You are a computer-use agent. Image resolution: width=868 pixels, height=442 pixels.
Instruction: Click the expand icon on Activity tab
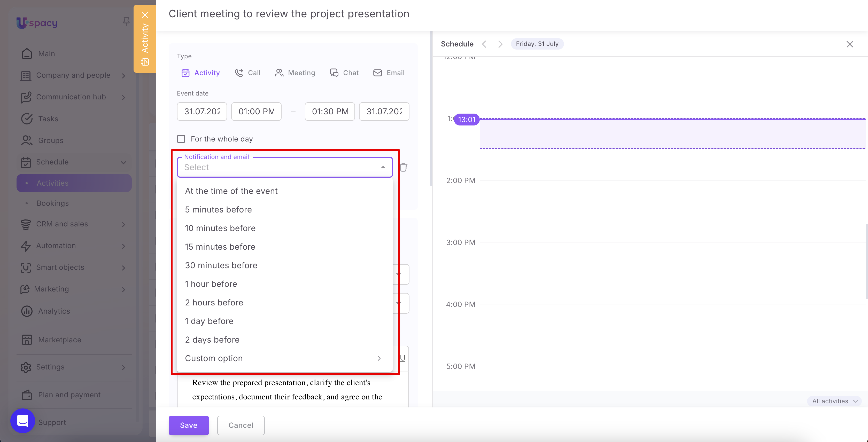145,62
